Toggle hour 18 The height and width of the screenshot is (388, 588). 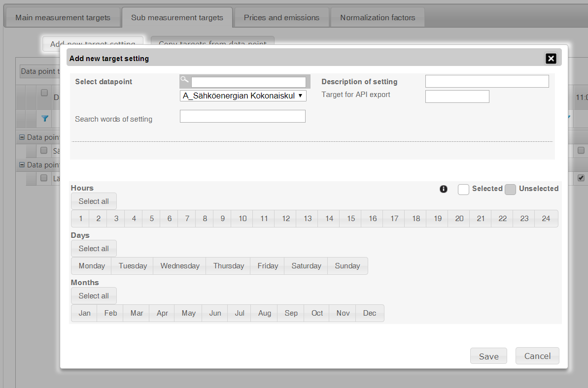415,218
